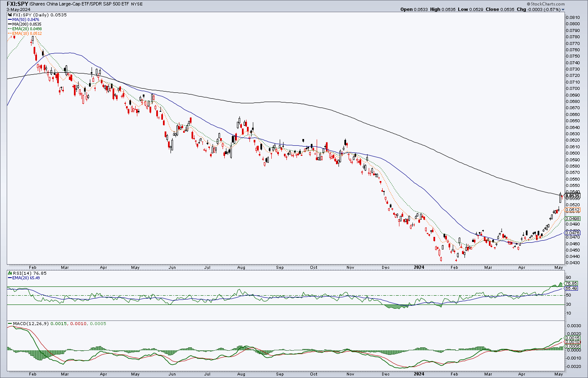
Task: Click the NYSE exchange label
Action: pos(137,4)
